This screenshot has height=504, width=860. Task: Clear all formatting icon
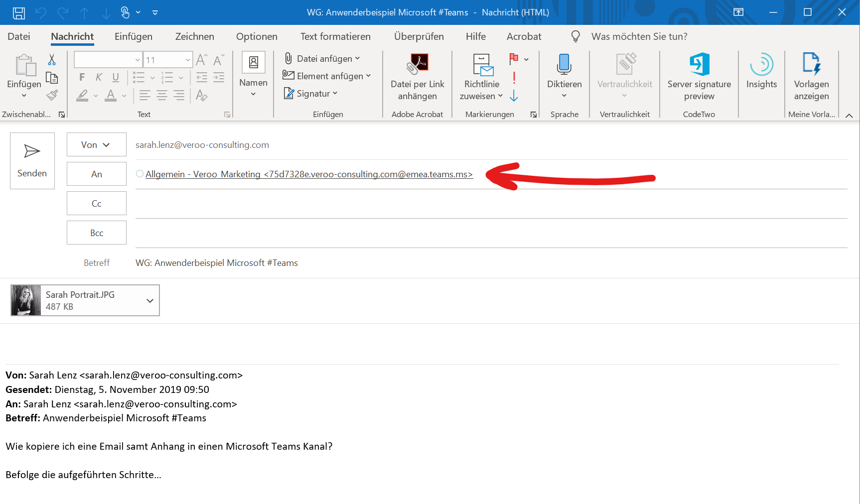(x=202, y=95)
